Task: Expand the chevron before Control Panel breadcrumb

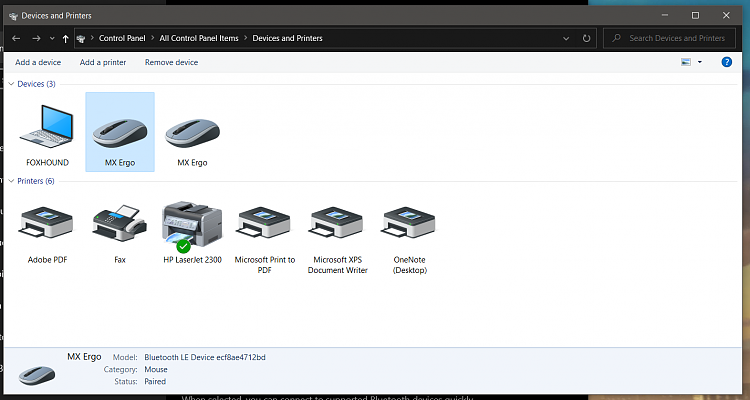Action: [x=92, y=38]
